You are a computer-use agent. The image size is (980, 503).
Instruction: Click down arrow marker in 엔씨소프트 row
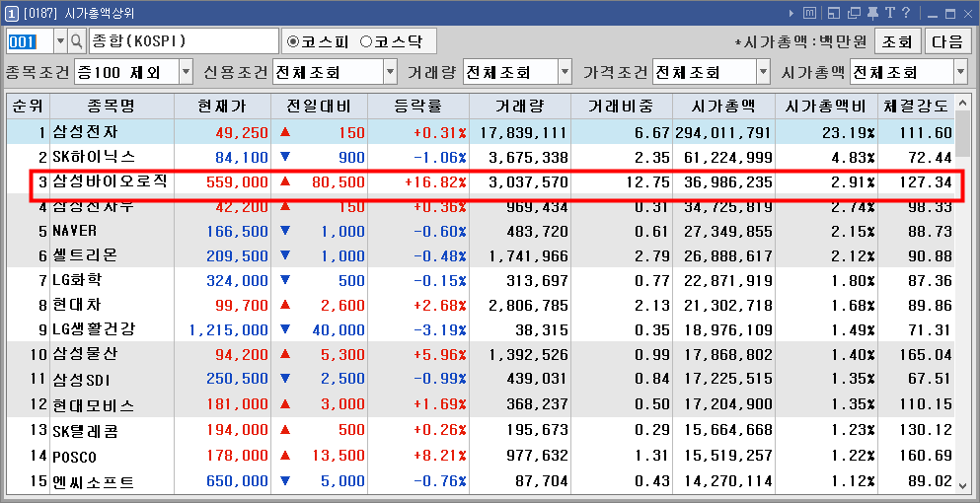pyautogui.click(x=285, y=481)
